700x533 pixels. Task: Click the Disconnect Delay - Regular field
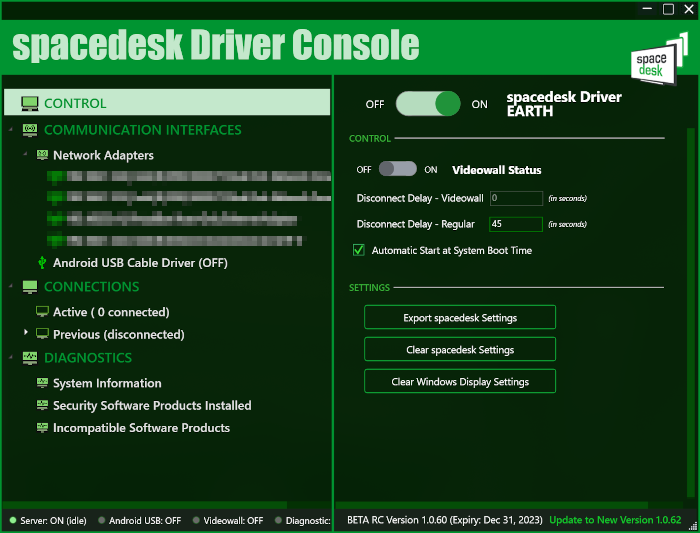[516, 224]
